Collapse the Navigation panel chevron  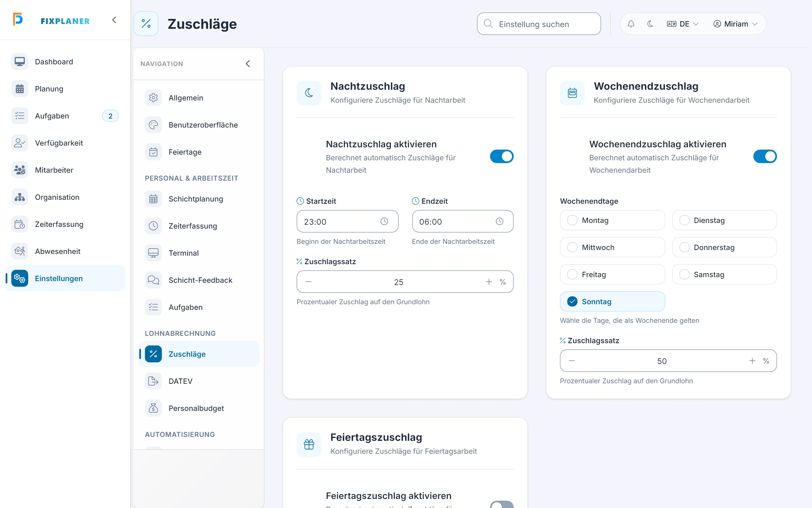tap(248, 64)
